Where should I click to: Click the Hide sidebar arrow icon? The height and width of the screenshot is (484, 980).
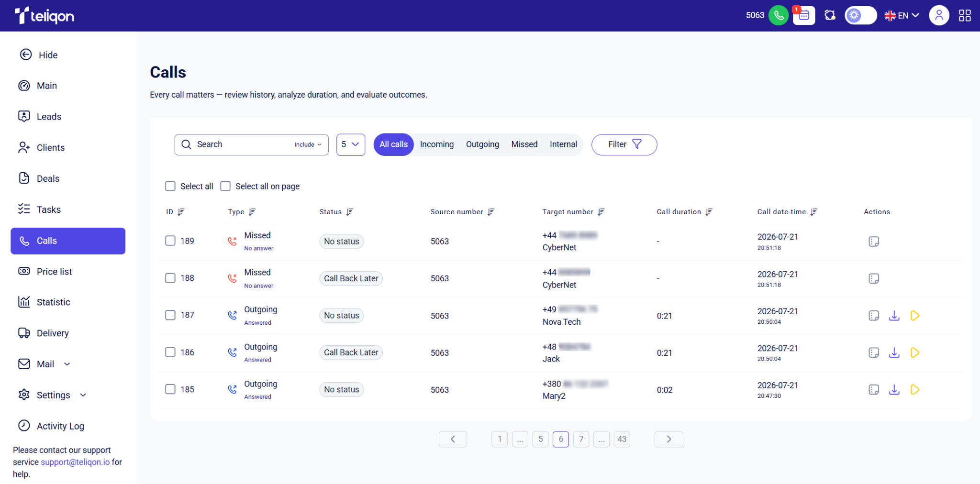(26, 55)
